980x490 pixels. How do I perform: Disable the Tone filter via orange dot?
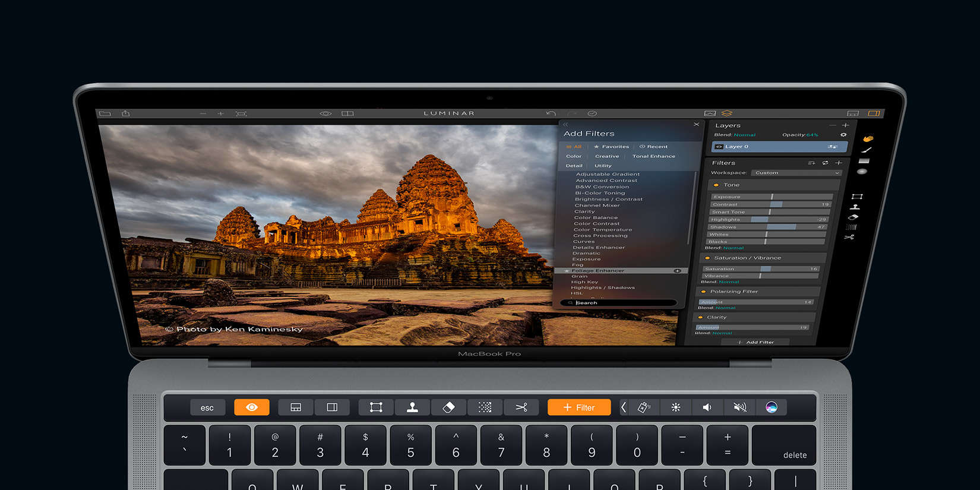[716, 185]
